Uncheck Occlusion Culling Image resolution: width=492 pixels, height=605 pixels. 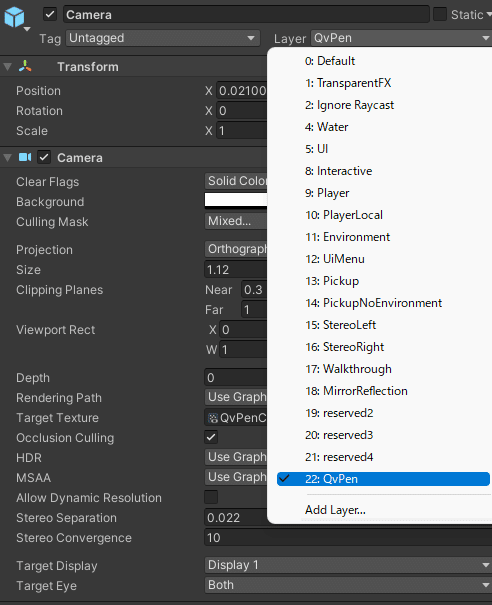(x=211, y=437)
